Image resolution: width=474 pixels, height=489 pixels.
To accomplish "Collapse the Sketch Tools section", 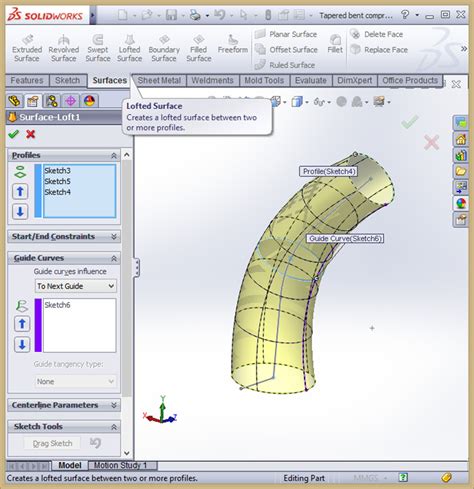I will coord(114,427).
